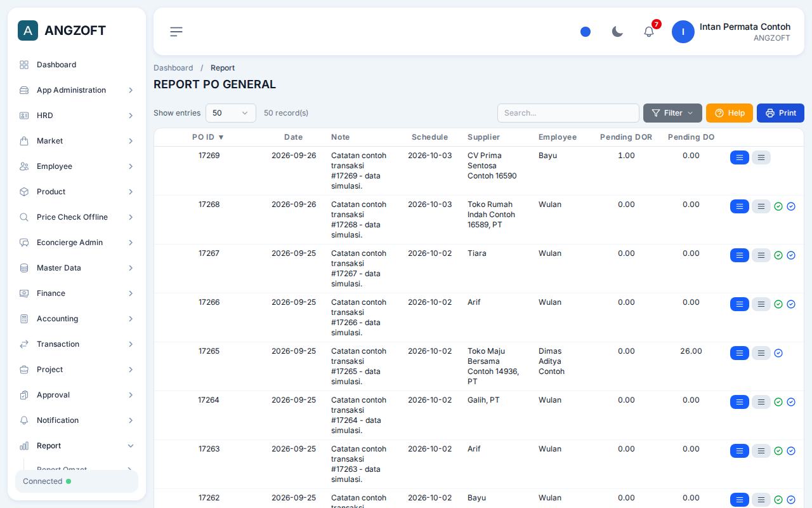Click green check icon for PO 17268
Image resolution: width=812 pixels, height=508 pixels.
click(778, 206)
